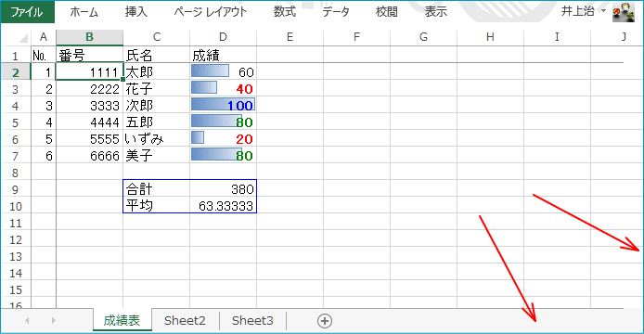Screen dimensions: 644x334
Task: Select the name cell 五郎
Action: (x=157, y=122)
